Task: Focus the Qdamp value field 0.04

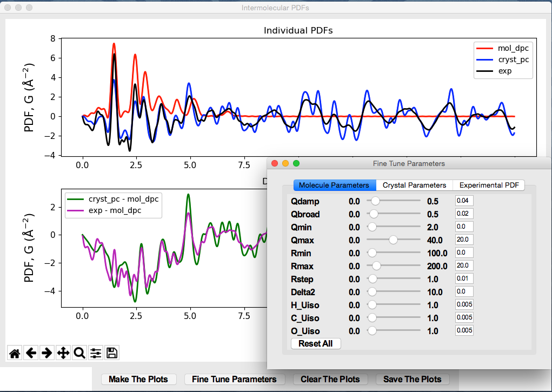Action: (464, 201)
